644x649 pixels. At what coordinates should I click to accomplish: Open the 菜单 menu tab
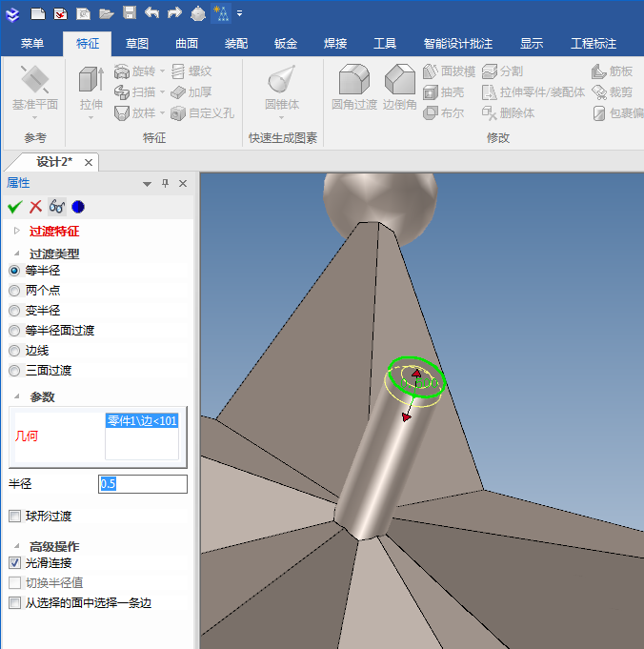click(x=32, y=44)
